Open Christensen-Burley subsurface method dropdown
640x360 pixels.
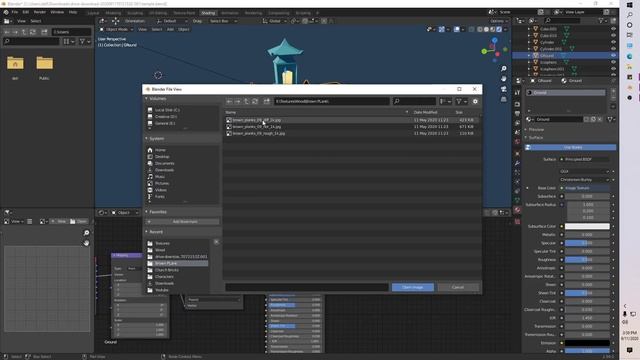584,180
